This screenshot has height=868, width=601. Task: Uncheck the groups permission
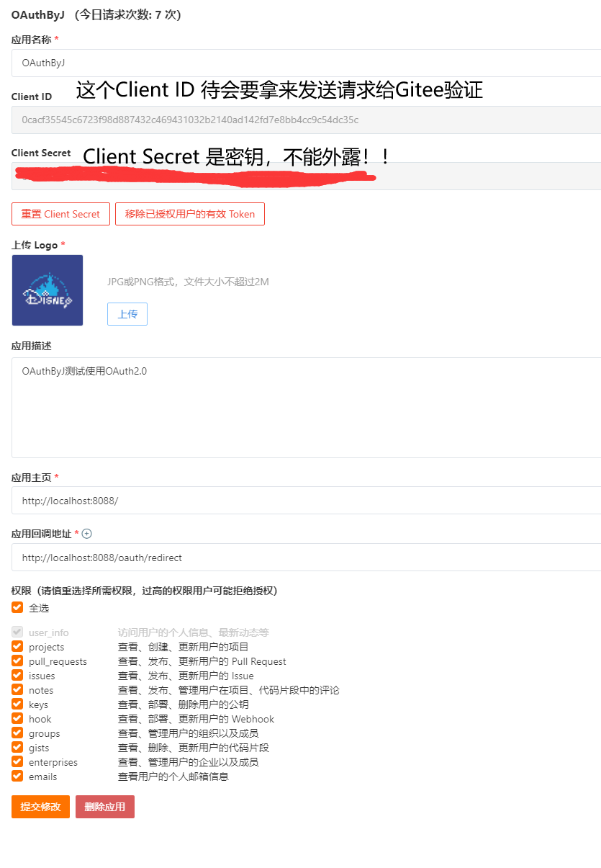(17, 733)
